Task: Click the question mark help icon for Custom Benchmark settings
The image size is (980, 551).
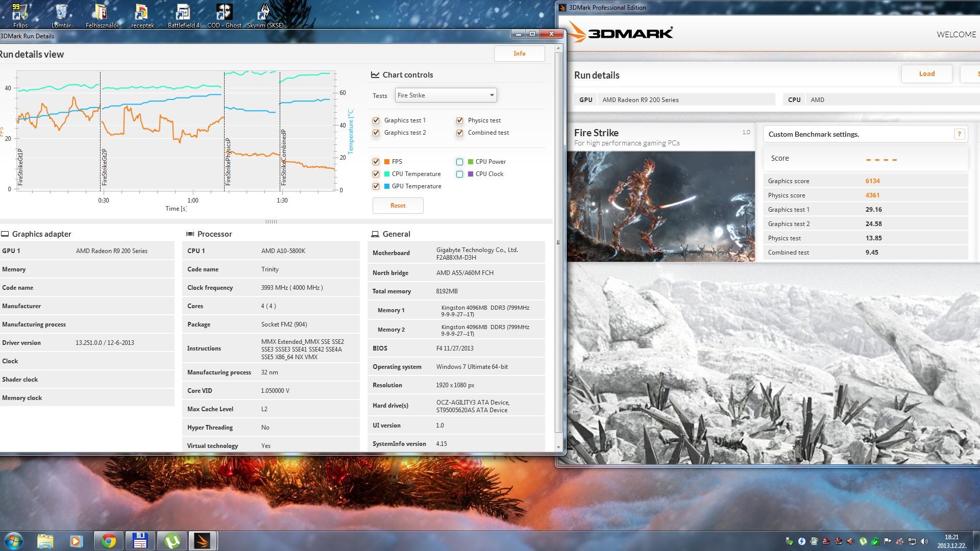Action: (959, 134)
